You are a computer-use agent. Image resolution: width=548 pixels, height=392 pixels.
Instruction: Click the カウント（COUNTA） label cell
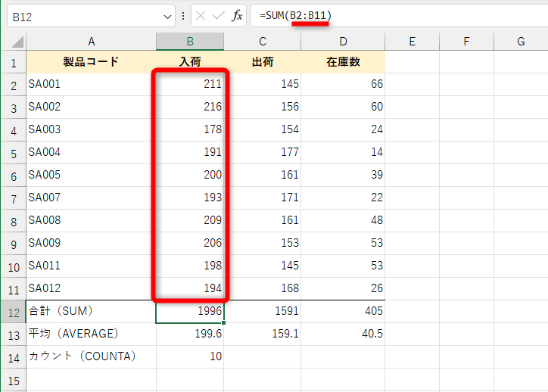pos(92,356)
